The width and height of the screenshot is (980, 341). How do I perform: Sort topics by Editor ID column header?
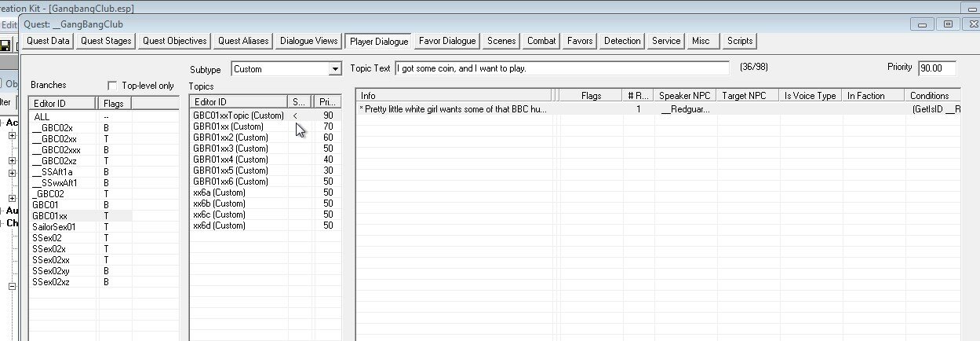click(239, 102)
